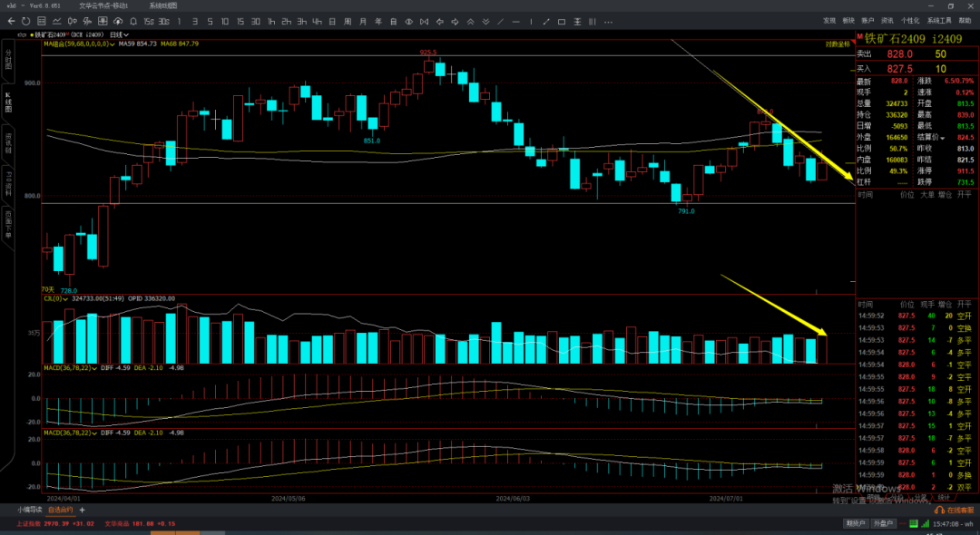Click the left arrow shift chart icon

439,21
